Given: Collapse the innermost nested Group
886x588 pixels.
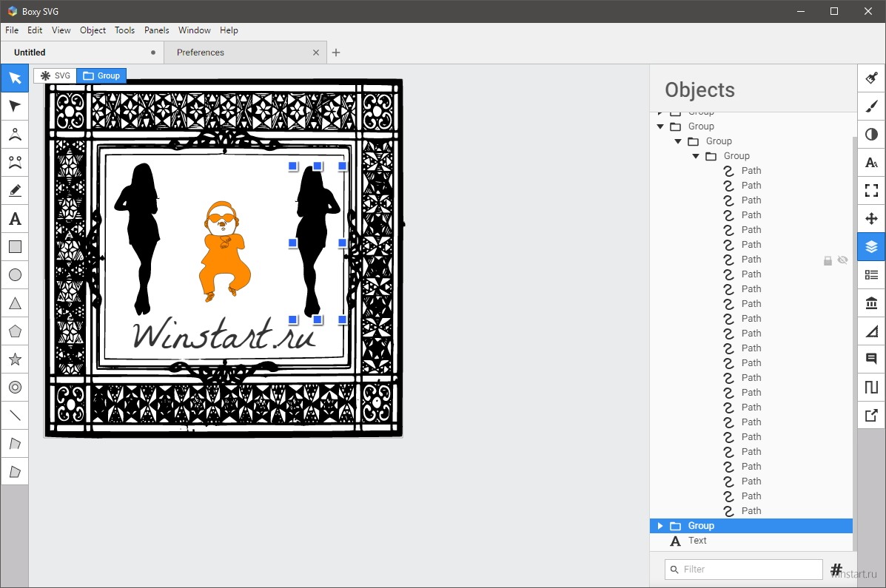Looking at the screenshot, I should pyautogui.click(x=696, y=156).
